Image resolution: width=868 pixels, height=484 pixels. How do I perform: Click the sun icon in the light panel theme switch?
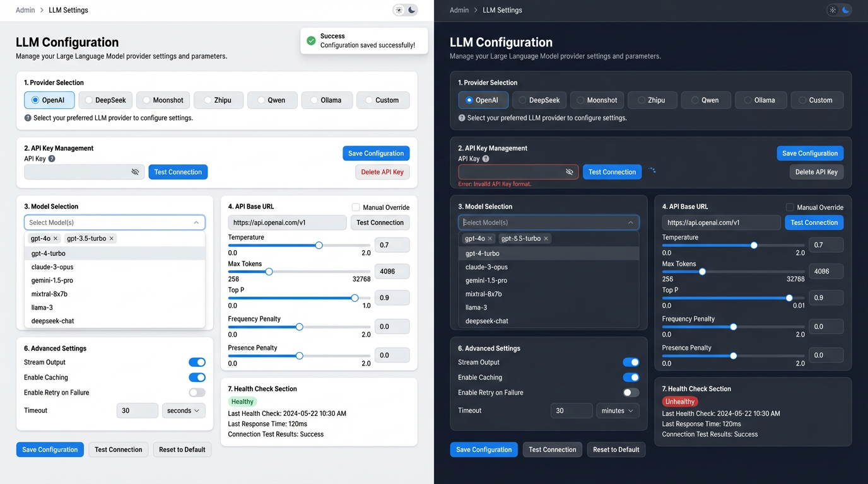click(x=399, y=10)
